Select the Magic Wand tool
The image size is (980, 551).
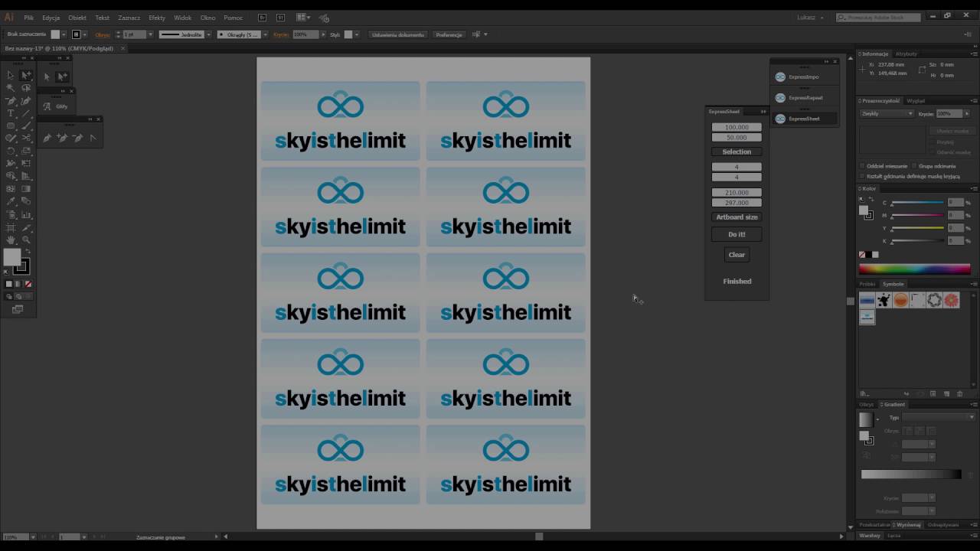pyautogui.click(x=11, y=88)
